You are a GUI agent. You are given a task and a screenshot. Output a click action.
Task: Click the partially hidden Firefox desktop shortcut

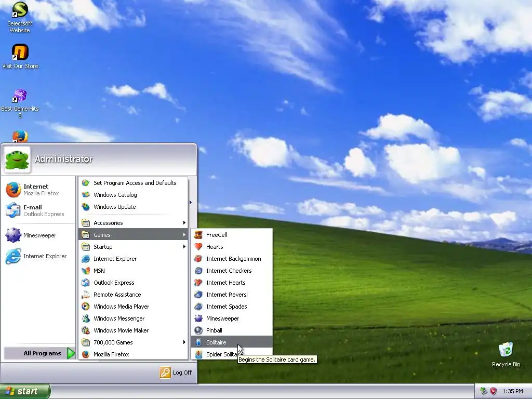coord(20,136)
